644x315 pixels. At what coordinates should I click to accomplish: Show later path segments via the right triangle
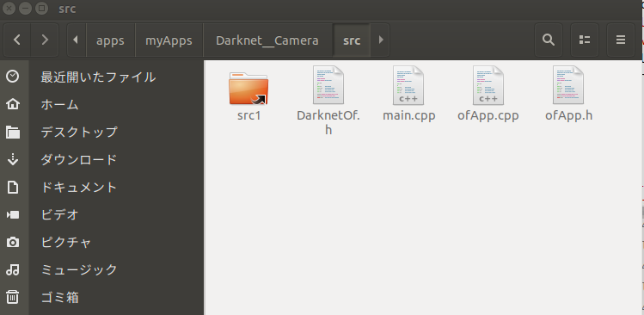click(380, 40)
